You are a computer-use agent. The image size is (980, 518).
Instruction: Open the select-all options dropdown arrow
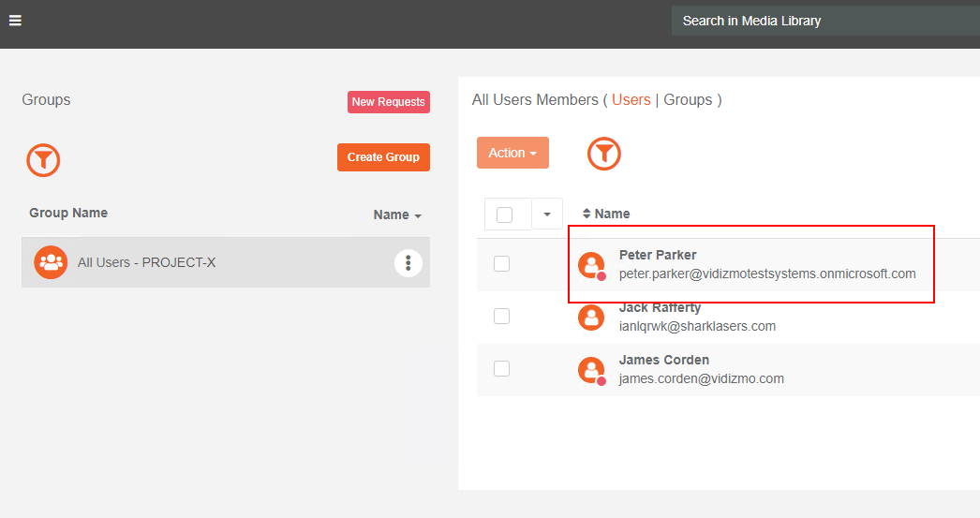547,215
